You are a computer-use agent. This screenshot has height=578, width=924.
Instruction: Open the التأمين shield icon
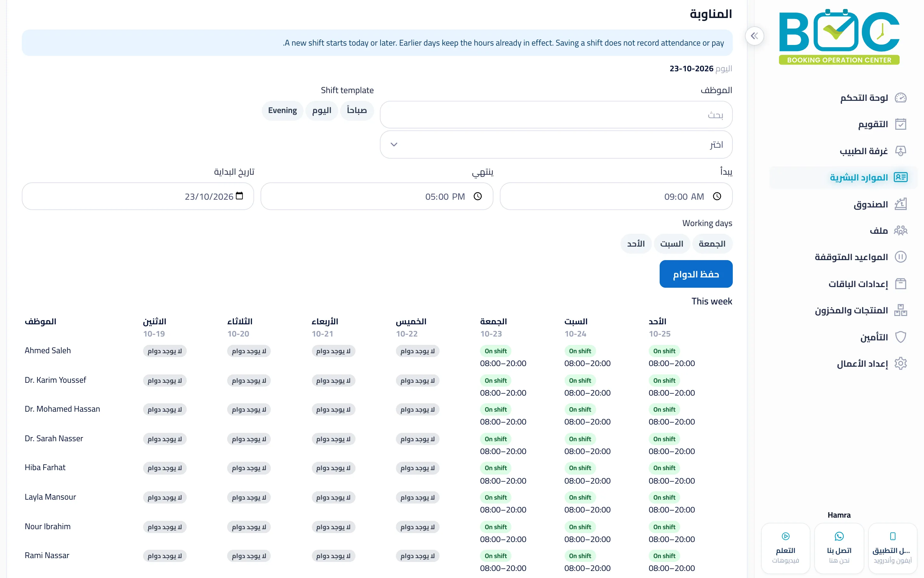coord(901,337)
